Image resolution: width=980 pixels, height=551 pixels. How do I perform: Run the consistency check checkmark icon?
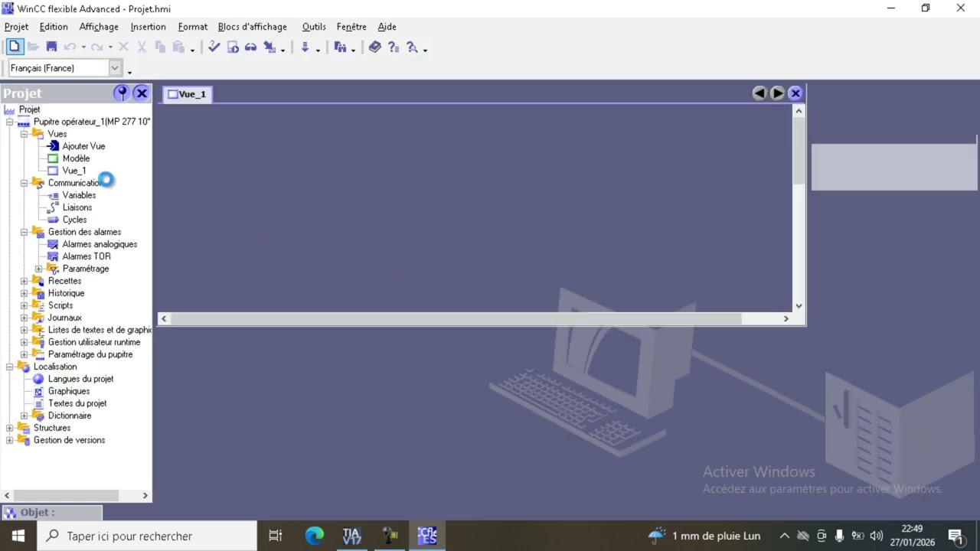214,47
